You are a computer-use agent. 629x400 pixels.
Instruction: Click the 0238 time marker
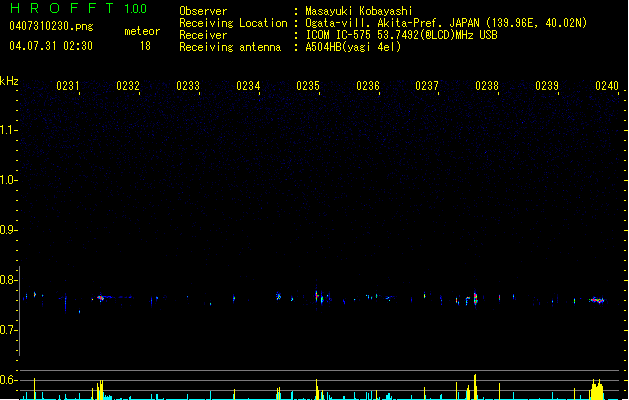[x=487, y=86]
